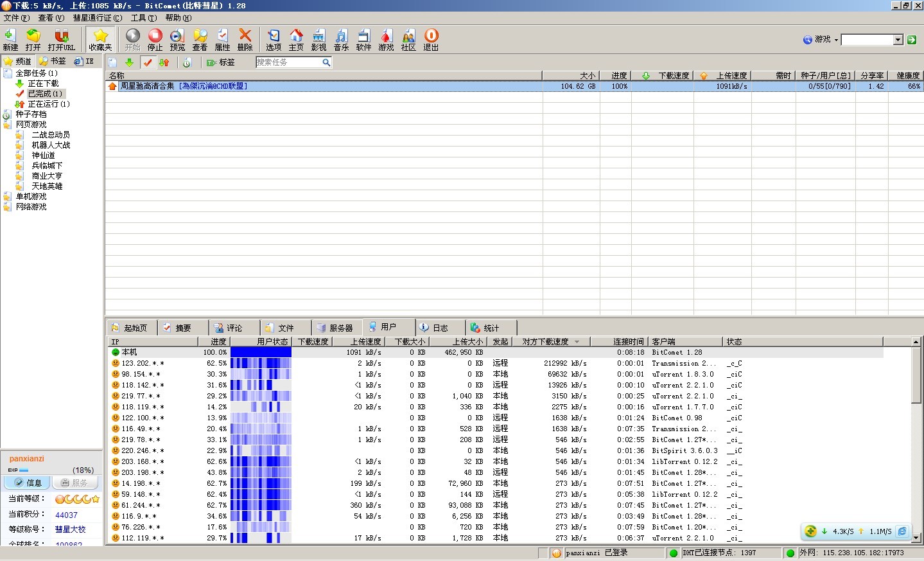Expand the 网络游戏 folder
The image size is (924, 561).
[x=31, y=207]
